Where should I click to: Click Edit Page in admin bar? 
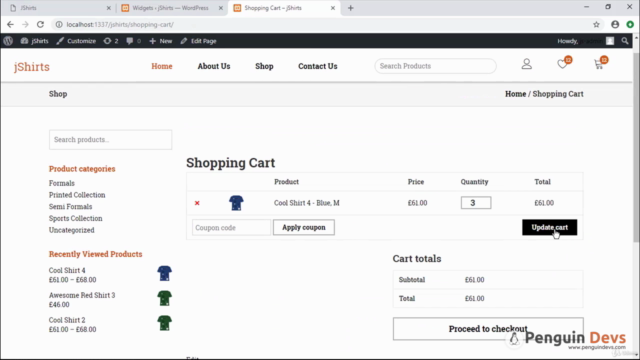point(198,41)
